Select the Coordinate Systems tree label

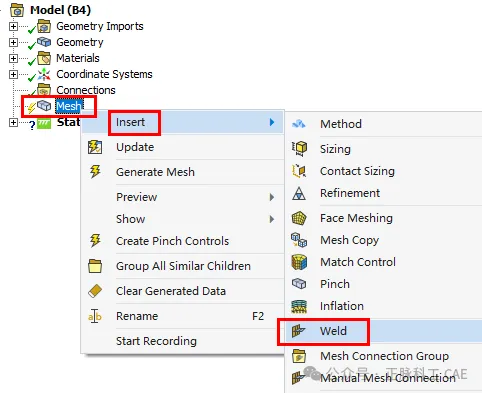pos(104,74)
